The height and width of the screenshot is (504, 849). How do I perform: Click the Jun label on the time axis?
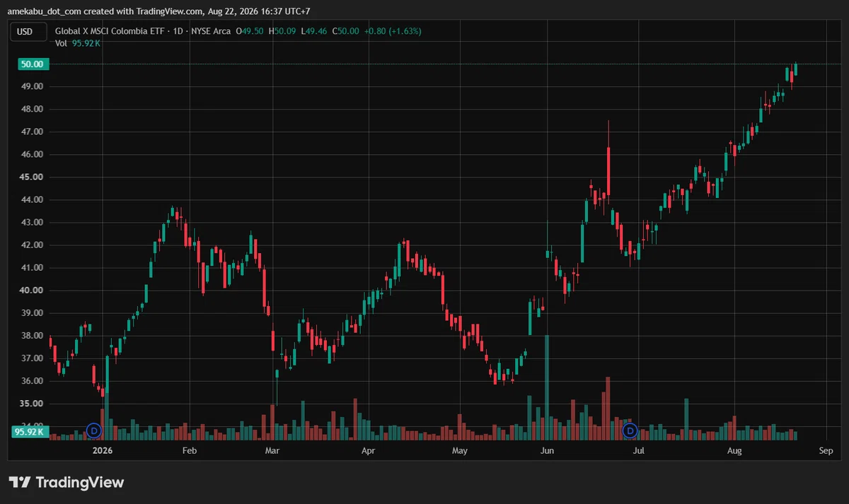pyautogui.click(x=547, y=450)
